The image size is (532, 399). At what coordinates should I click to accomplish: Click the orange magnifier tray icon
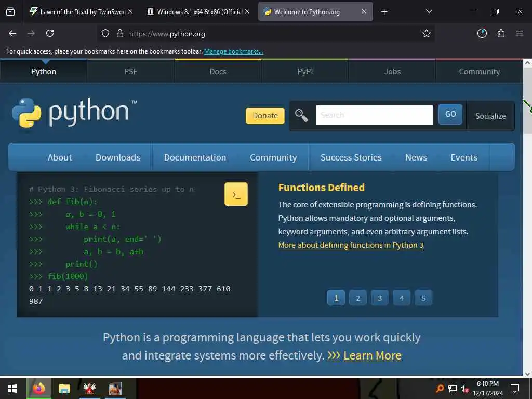(x=440, y=389)
